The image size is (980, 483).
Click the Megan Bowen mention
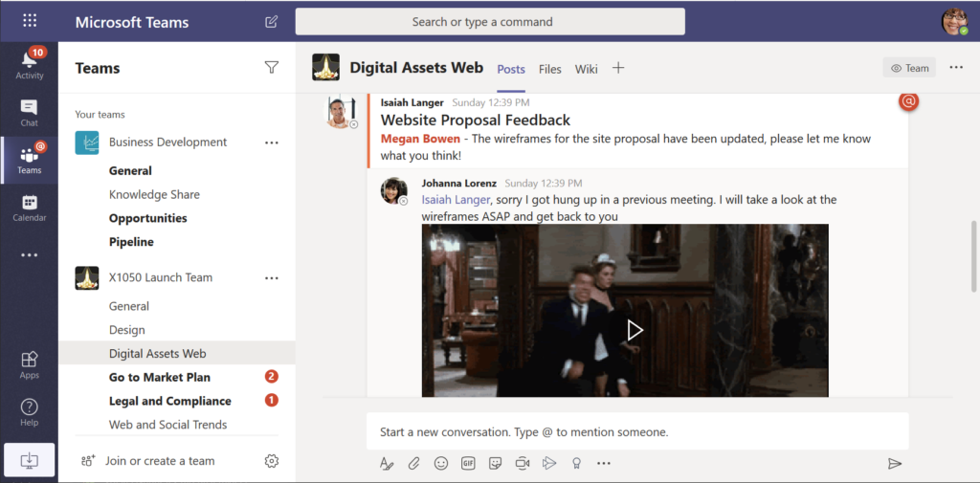(x=421, y=139)
